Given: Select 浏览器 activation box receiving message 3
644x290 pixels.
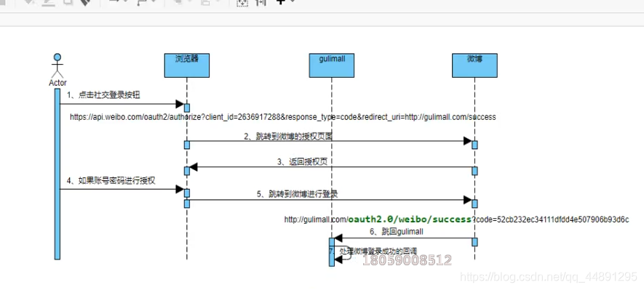Looking at the screenshot, I should tap(187, 171).
